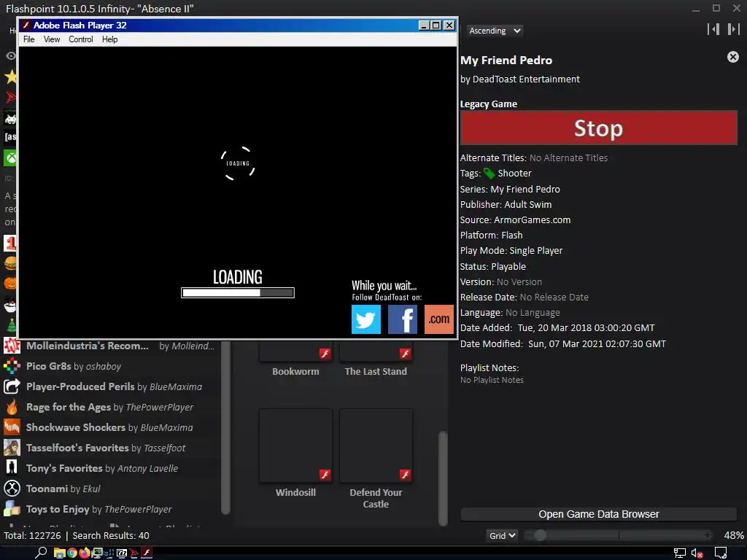This screenshot has height=560, width=747.
Task: Open the Pico Gr8s by oshaboy playlist
Action: [112, 366]
